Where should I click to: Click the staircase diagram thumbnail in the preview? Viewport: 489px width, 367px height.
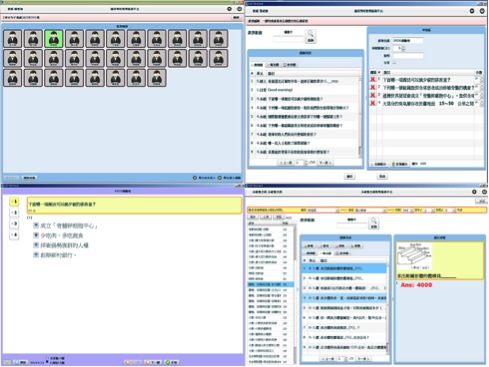click(x=414, y=256)
